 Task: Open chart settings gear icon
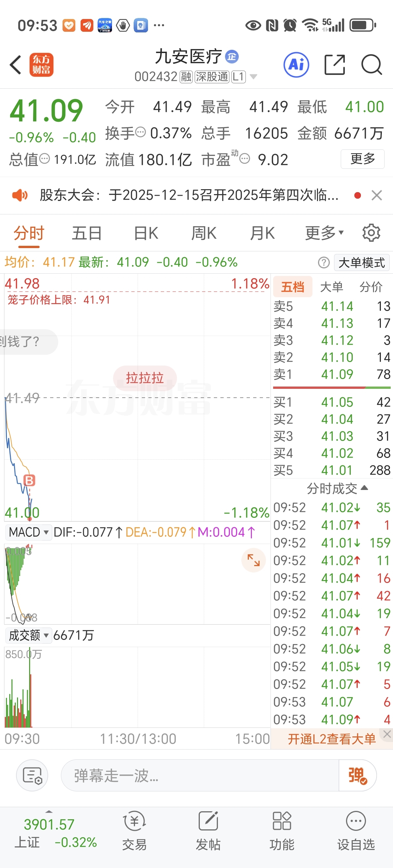click(x=371, y=232)
